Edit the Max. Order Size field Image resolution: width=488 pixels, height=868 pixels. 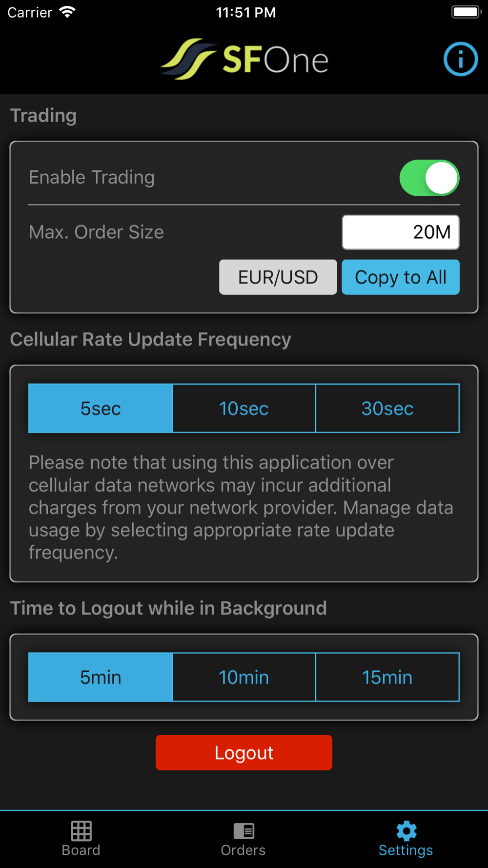coord(401,232)
